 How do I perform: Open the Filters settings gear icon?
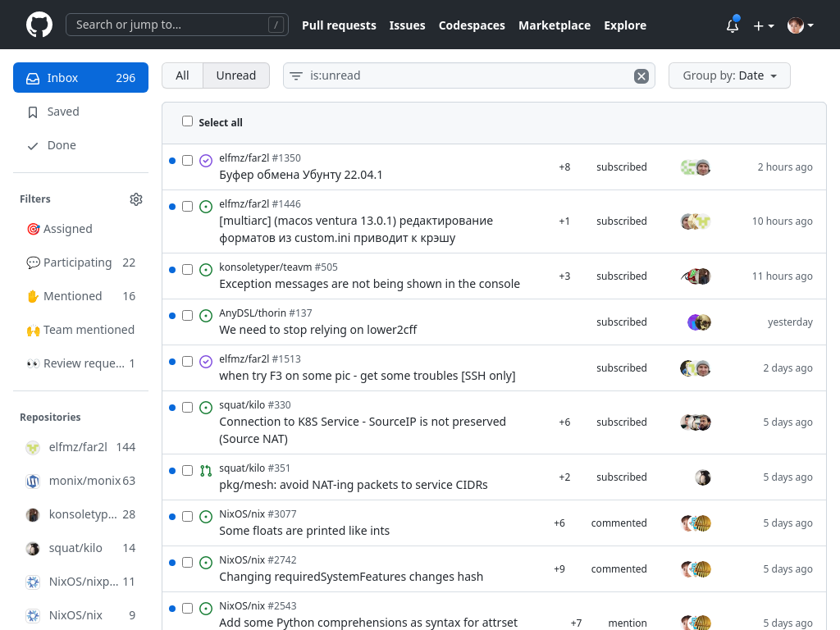[x=136, y=199]
